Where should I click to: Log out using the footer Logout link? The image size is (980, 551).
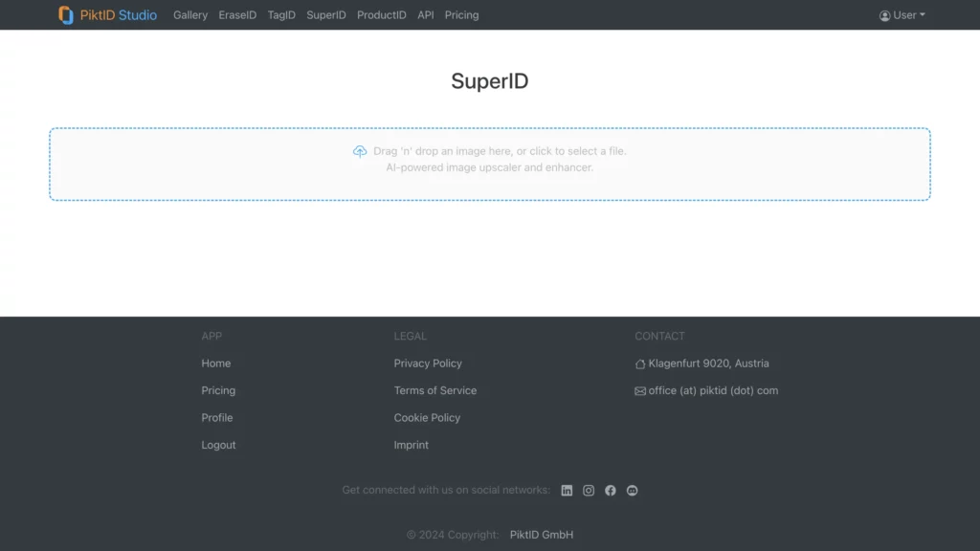click(x=218, y=445)
